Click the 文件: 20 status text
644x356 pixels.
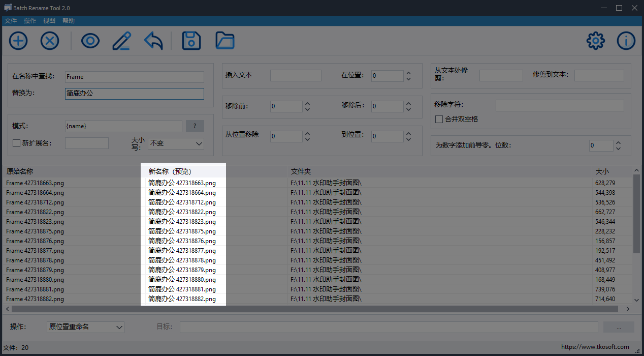point(16,348)
